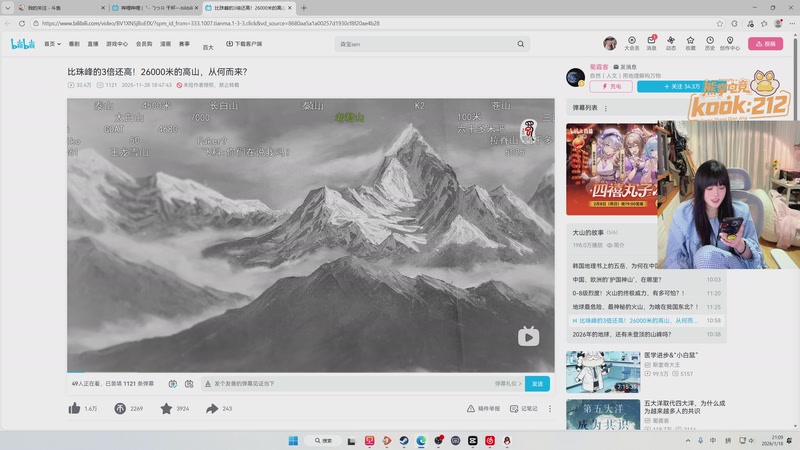Expand the 首页 dropdown in navigation bar
Viewport: 800px width, 450px height.
click(53, 44)
